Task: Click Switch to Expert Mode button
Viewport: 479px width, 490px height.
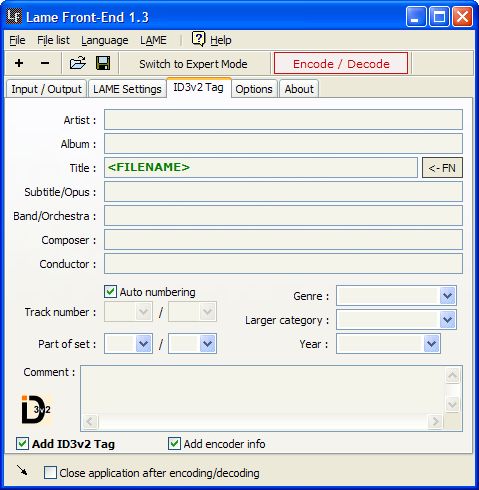Action: [x=193, y=64]
